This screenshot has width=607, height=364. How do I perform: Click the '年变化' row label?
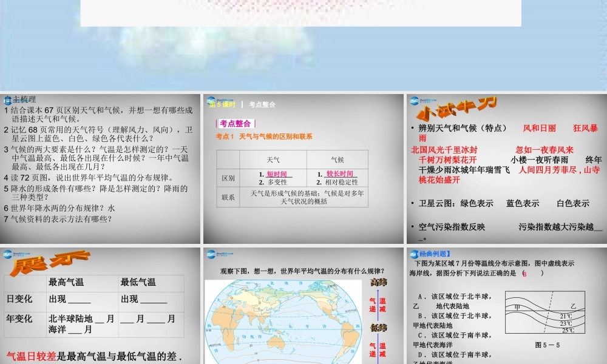(19, 318)
